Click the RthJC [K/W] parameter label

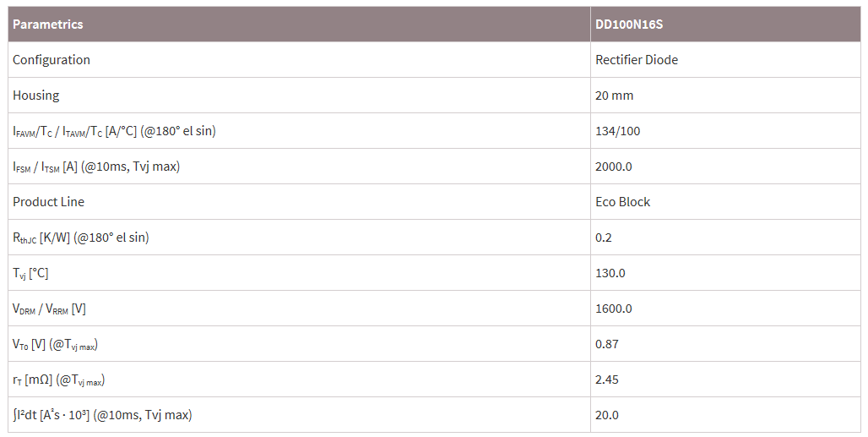81,238
